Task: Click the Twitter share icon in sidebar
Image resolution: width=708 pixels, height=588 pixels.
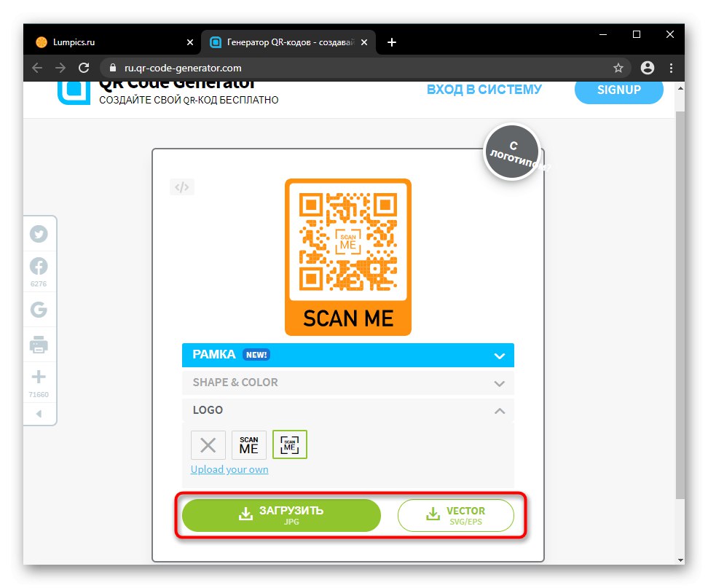Action: [x=39, y=234]
